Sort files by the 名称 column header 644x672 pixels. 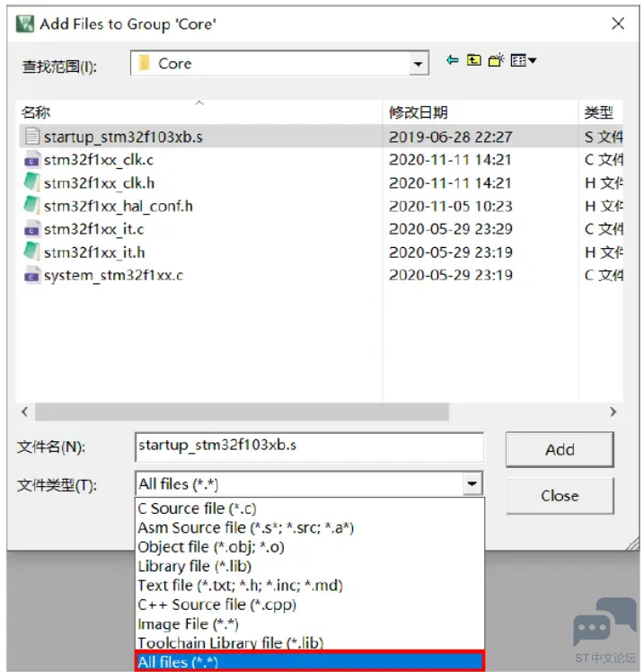click(199, 112)
